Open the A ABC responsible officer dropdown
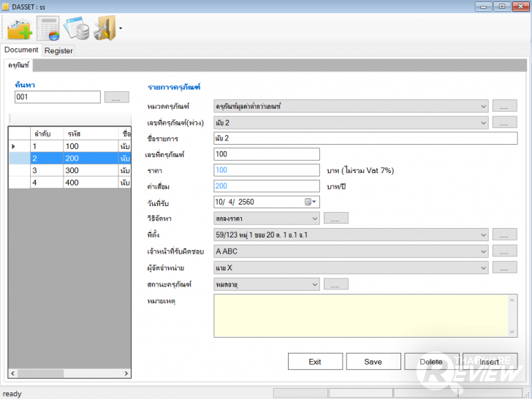Image resolution: width=532 pixels, height=399 pixels. (482, 251)
